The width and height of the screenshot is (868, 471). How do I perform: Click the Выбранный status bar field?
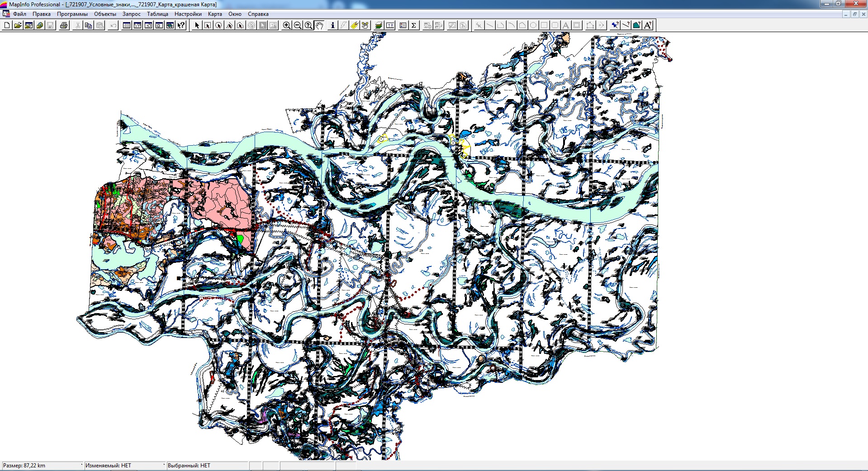tap(207, 466)
